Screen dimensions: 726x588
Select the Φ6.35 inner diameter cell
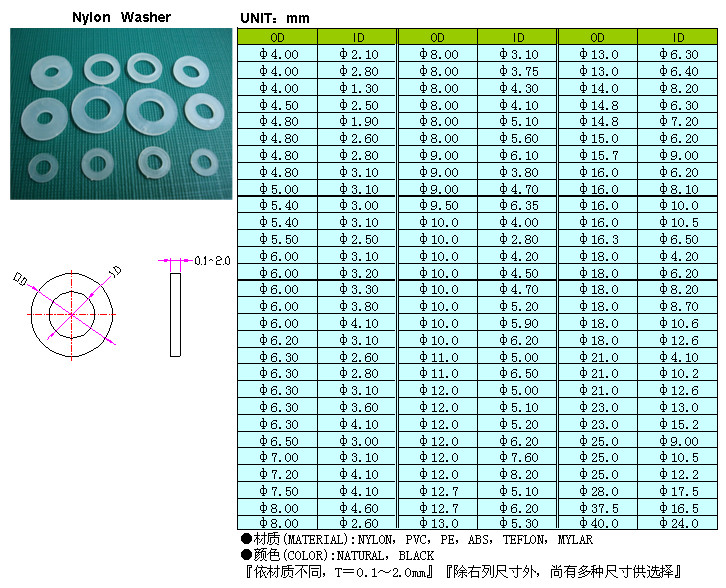(x=517, y=205)
